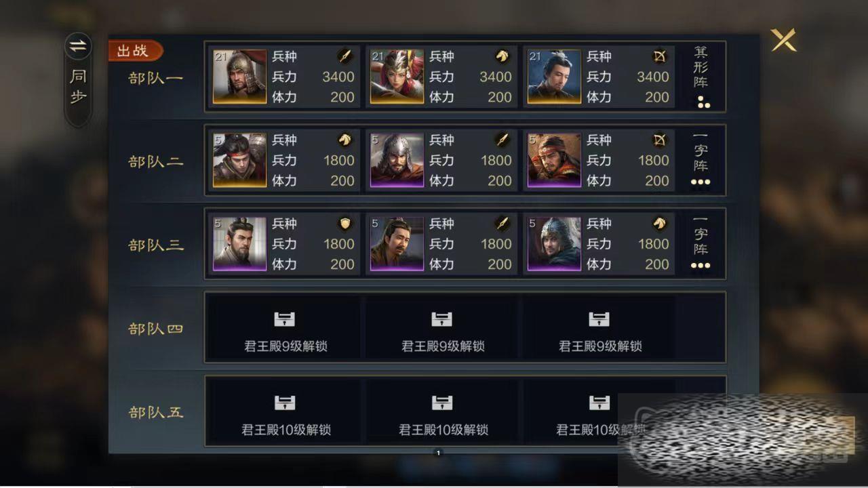Click first locked slot 君王殿10级解锁
Viewport: 868px width, 488px height.
285,411
